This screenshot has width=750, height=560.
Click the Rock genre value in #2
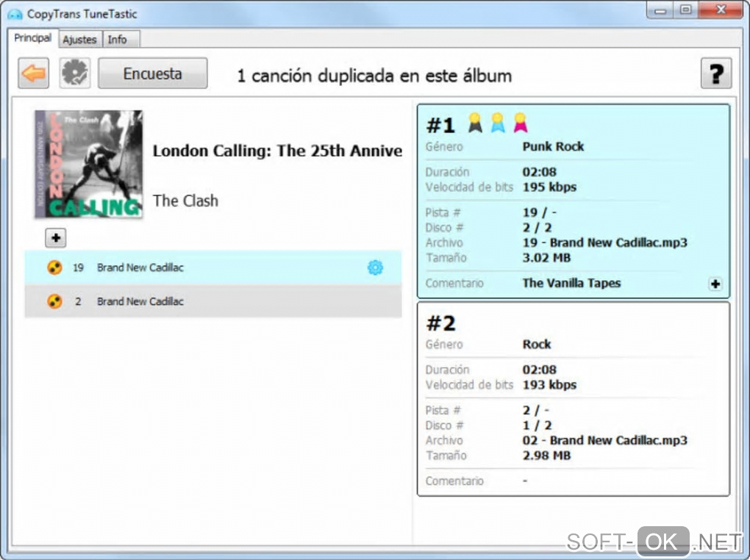tap(537, 345)
